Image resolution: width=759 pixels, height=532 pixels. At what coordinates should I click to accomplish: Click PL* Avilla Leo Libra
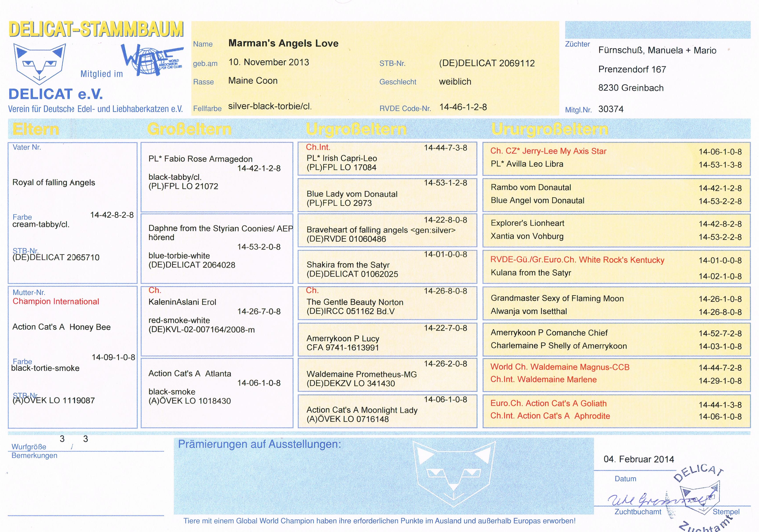coord(527,164)
